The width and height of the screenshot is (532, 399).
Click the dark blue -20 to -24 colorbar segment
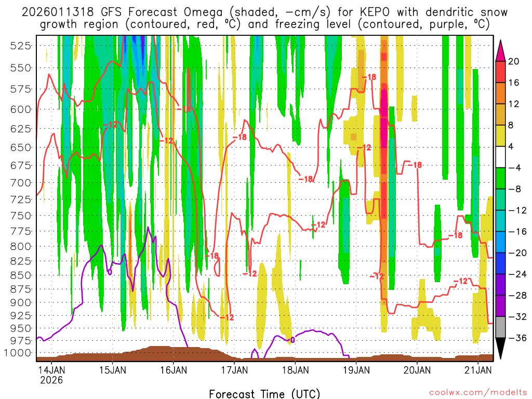tap(500, 263)
